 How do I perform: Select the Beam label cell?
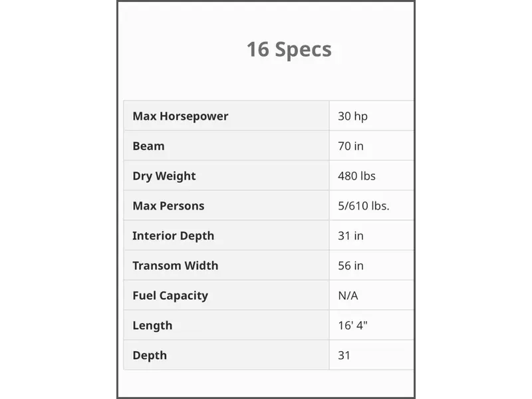pyautogui.click(x=148, y=146)
